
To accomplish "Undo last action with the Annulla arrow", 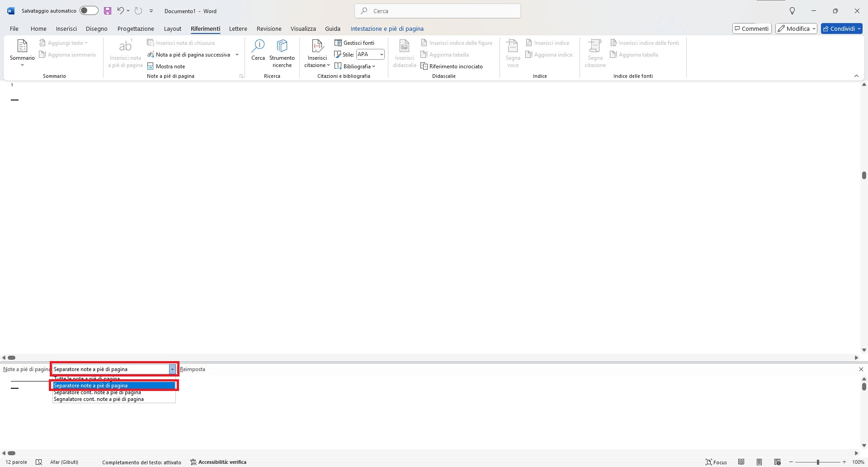I will coord(120,11).
